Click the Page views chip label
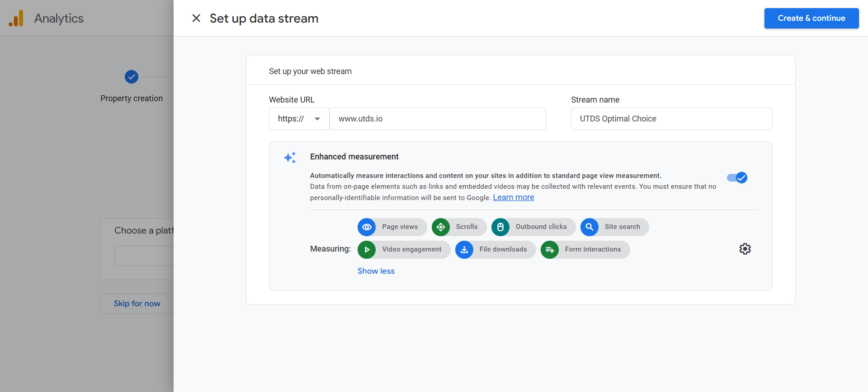868x392 pixels. (x=400, y=227)
